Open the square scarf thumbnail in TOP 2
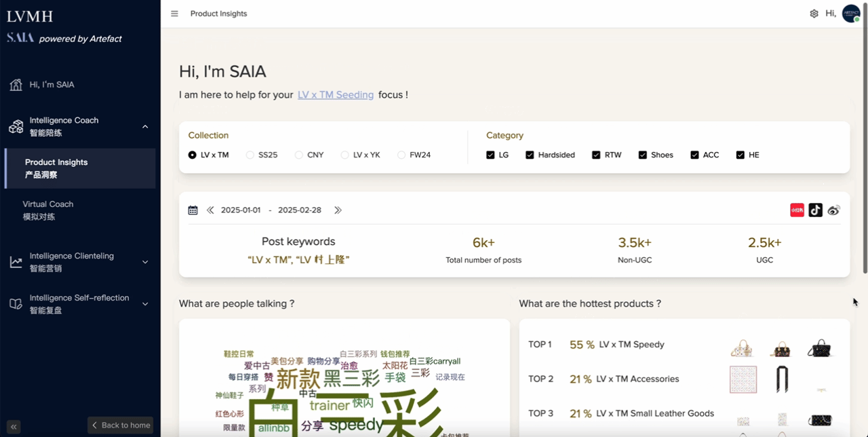Image resolution: width=868 pixels, height=437 pixels. 743,379
